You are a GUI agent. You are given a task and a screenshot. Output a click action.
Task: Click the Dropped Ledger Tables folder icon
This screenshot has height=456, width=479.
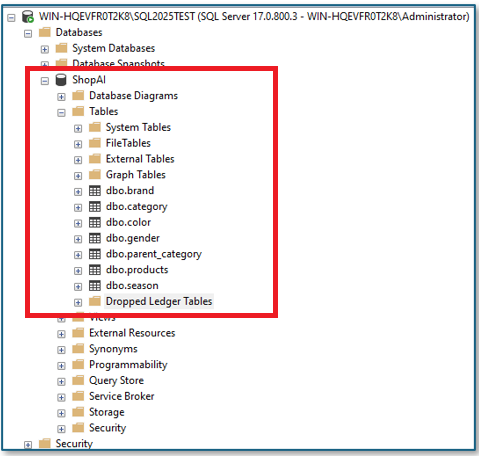[x=95, y=301]
